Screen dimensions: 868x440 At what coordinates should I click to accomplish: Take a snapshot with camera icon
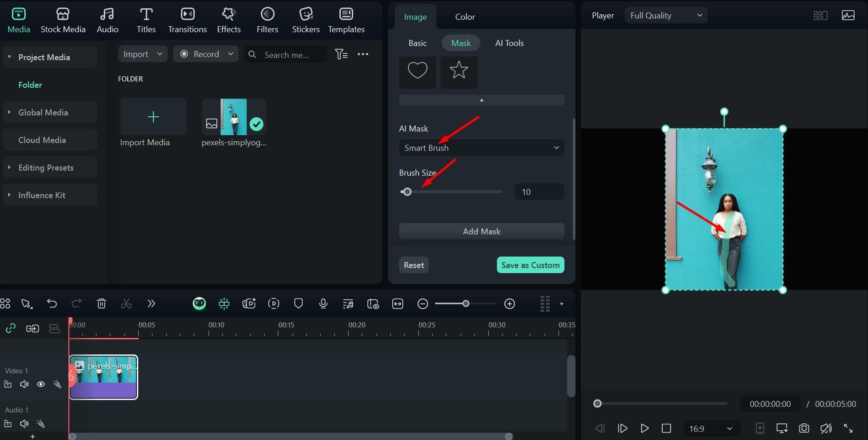pyautogui.click(x=804, y=429)
